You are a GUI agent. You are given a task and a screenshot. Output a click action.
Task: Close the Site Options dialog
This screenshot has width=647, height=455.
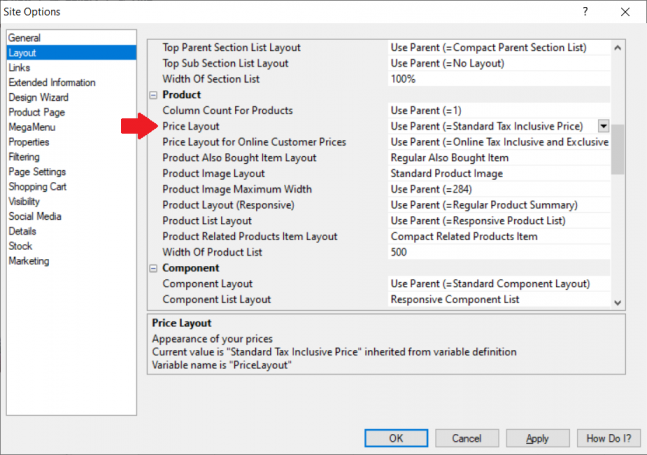[x=624, y=12]
